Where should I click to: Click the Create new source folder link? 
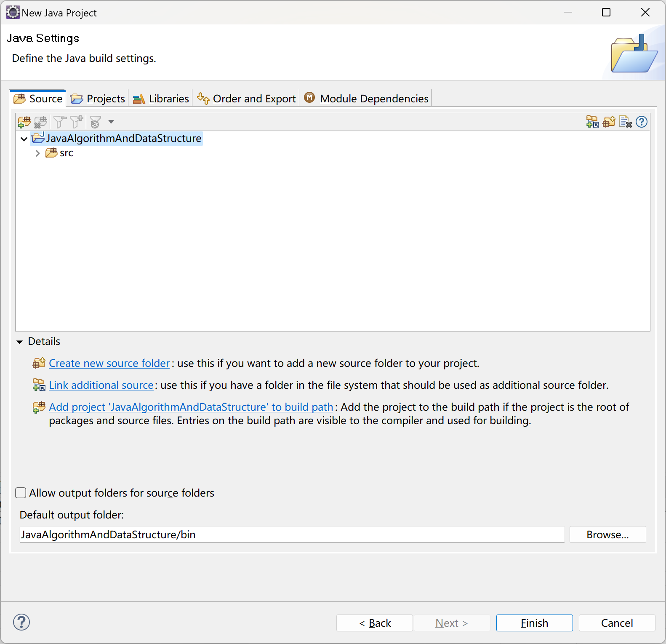click(x=109, y=363)
